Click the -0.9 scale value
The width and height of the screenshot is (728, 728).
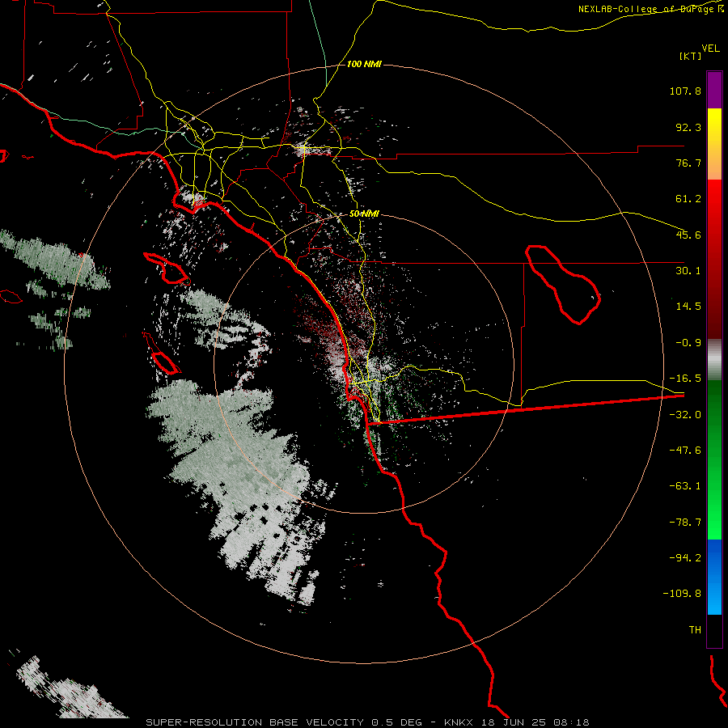[688, 343]
